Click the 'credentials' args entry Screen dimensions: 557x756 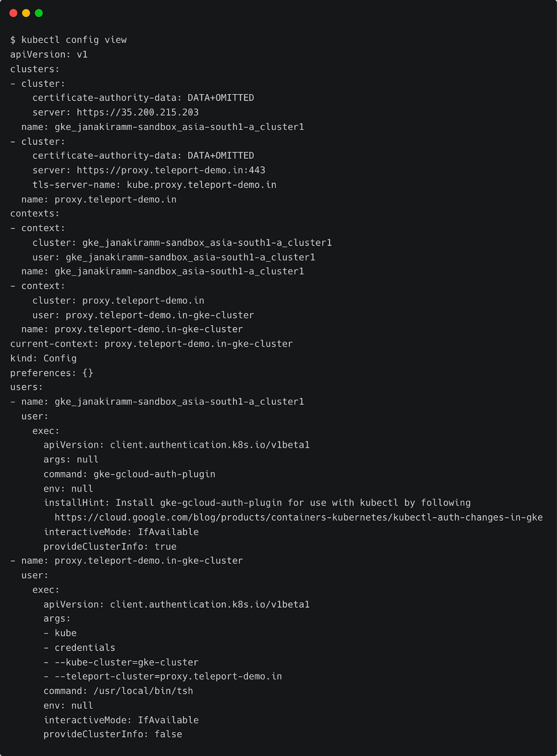pyautogui.click(x=85, y=648)
